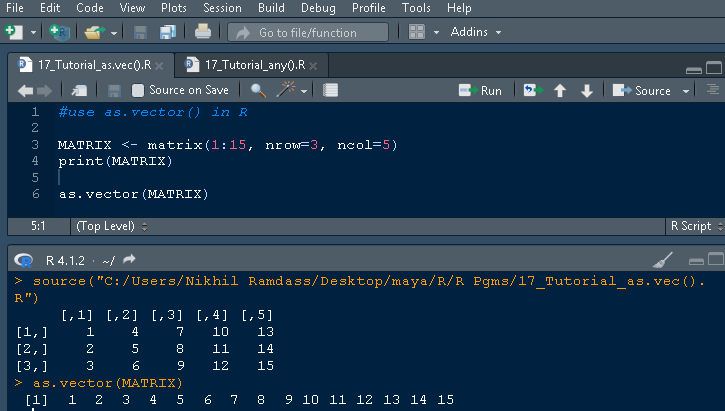Open the Session menu

point(221,8)
